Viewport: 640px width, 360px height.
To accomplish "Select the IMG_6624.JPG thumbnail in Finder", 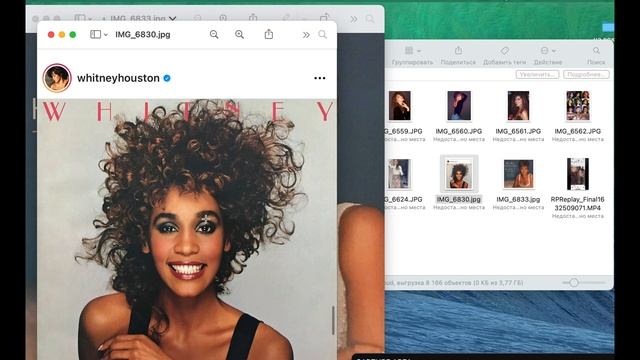I will (x=399, y=174).
